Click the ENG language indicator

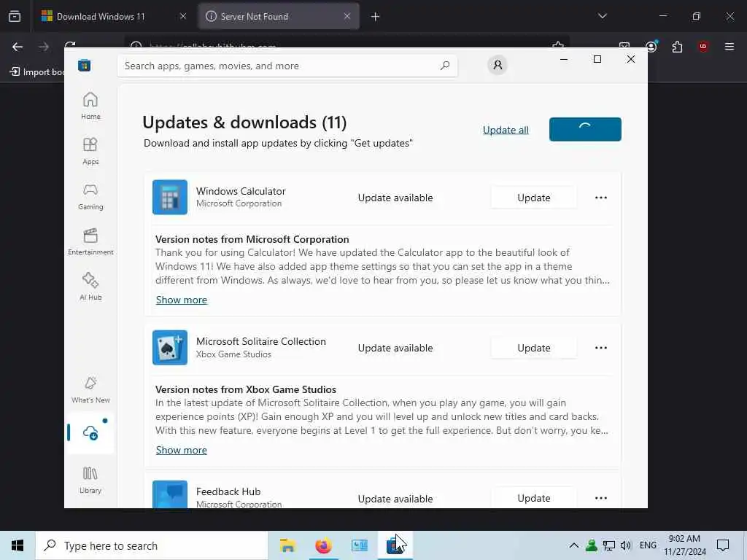(648, 545)
